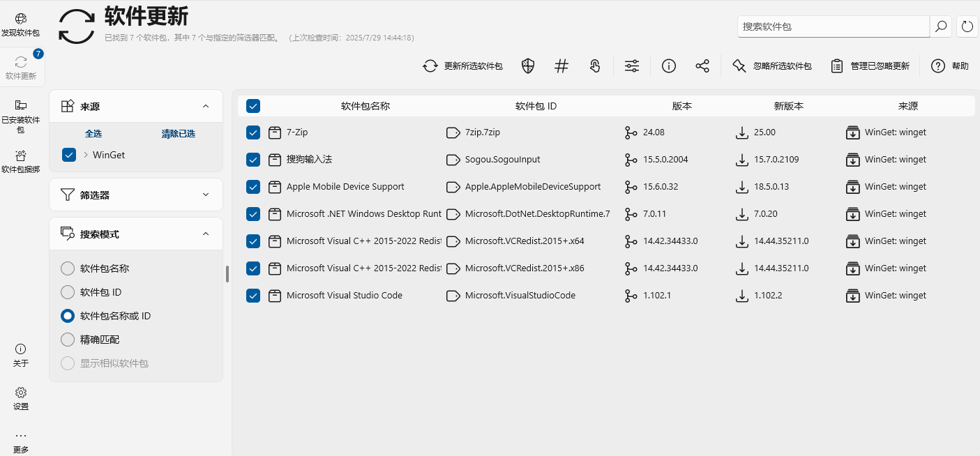Expand the WinGet source tree arrow

[86, 155]
